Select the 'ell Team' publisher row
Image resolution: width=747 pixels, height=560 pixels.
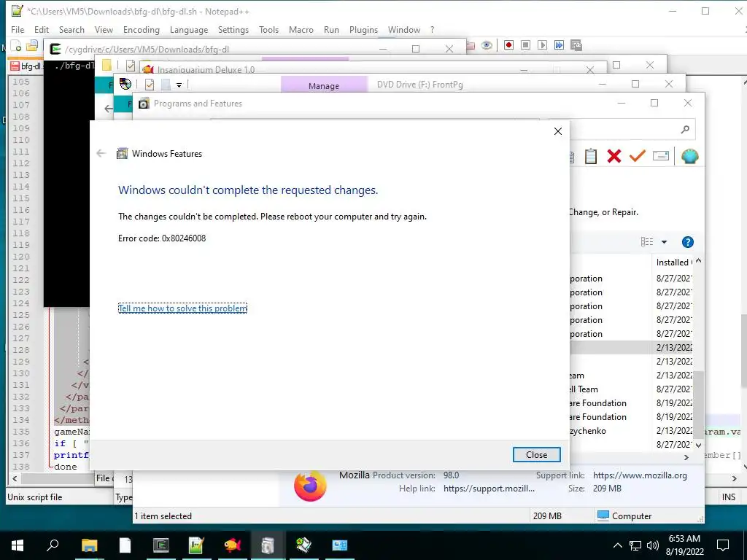[632, 389]
